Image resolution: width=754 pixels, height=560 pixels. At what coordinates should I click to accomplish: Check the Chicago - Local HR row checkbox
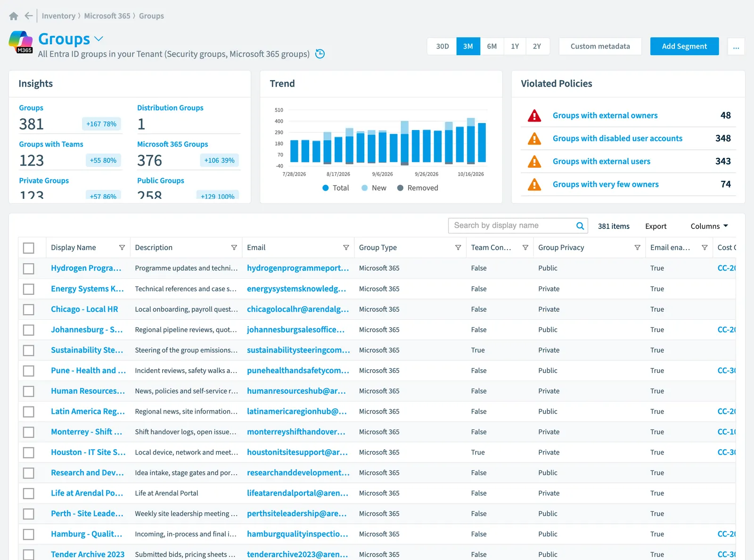[x=29, y=309]
